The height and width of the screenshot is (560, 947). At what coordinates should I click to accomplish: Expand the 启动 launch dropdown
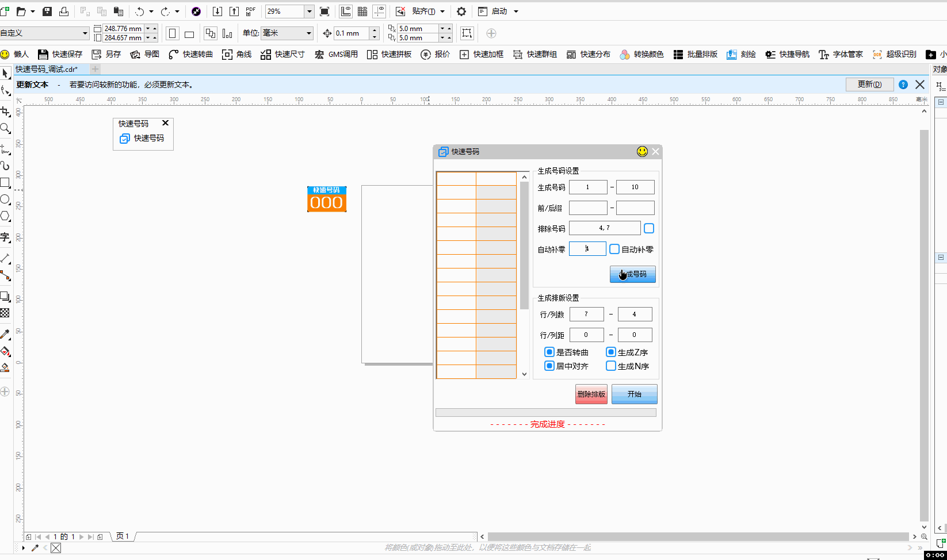[516, 11]
